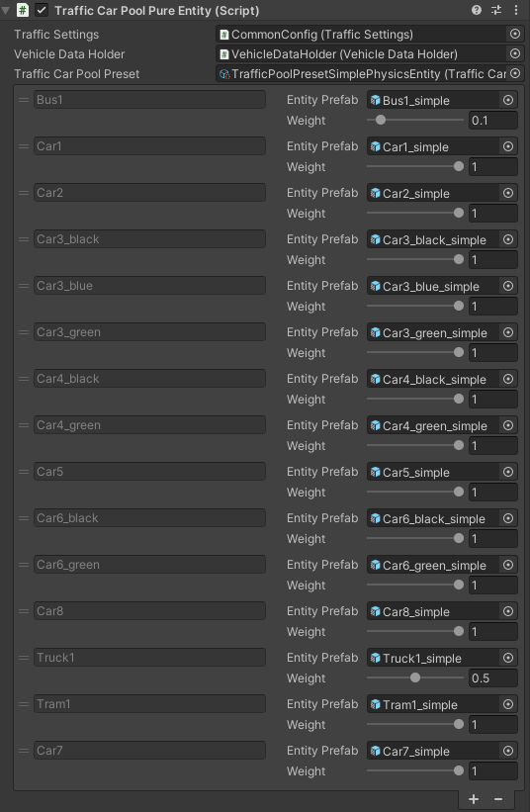Screen dimensions: 530x812
Task: Disable the Traffic Car Pool Pure Entity checkbox
Action: pyautogui.click(x=41, y=10)
